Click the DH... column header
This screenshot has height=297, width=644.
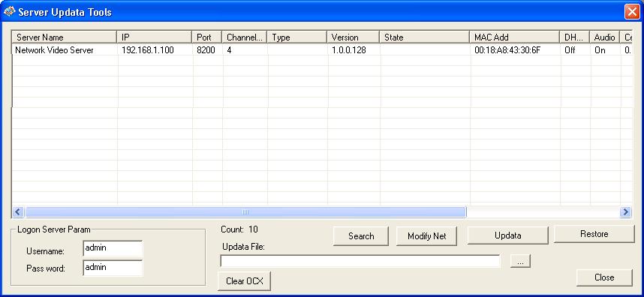(575, 37)
